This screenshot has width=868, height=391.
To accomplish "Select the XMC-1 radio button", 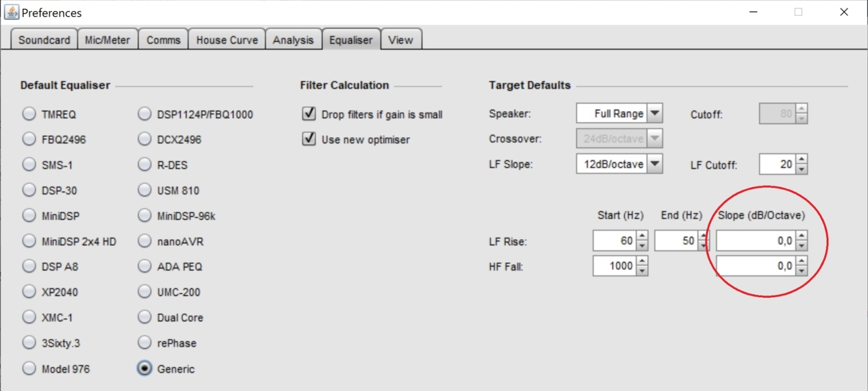I will (29, 317).
